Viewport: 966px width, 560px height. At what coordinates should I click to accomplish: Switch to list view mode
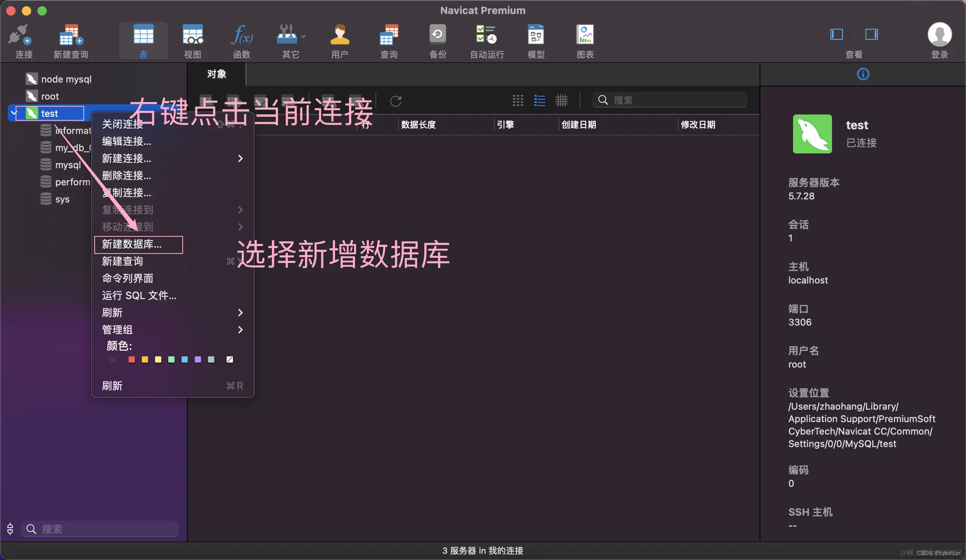(x=539, y=100)
